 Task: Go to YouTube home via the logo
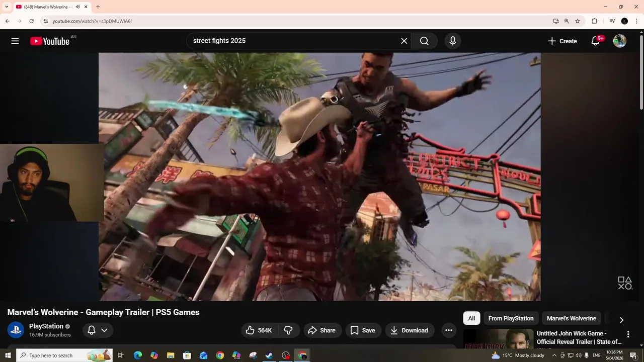[50, 41]
